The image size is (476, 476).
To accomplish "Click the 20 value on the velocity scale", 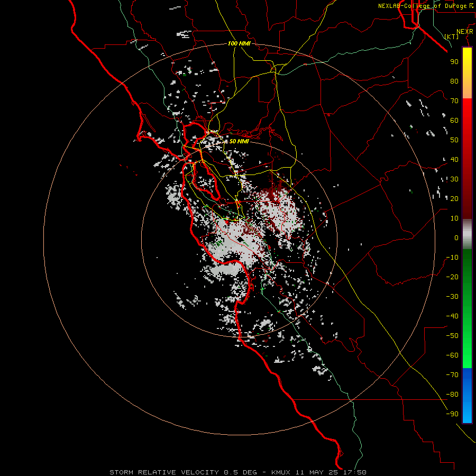I will [x=454, y=198].
